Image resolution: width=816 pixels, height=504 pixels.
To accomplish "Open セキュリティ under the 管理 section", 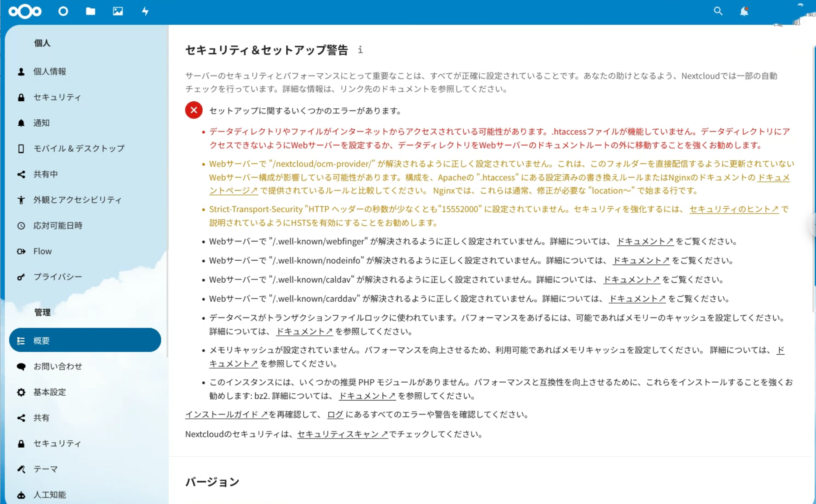I will pos(85,444).
